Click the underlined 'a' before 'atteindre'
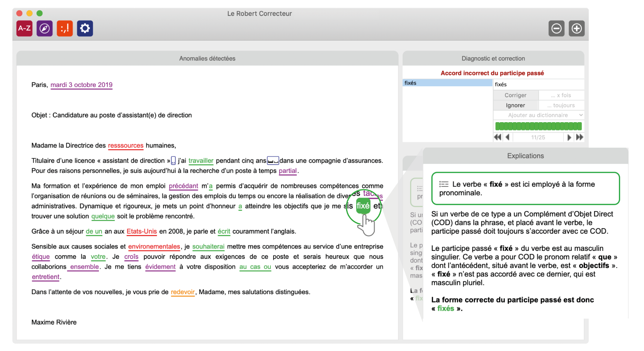 tap(240, 206)
